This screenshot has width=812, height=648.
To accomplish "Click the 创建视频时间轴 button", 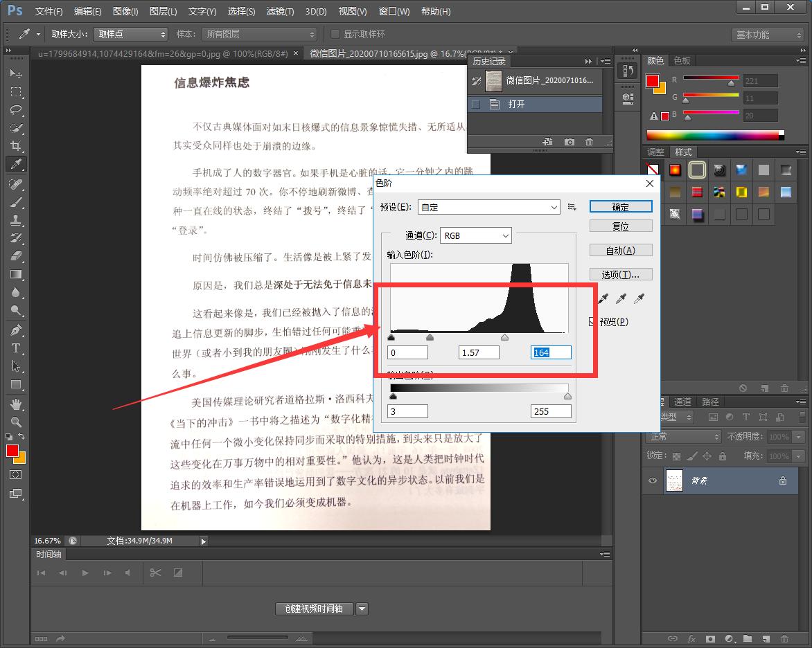I will pyautogui.click(x=315, y=609).
